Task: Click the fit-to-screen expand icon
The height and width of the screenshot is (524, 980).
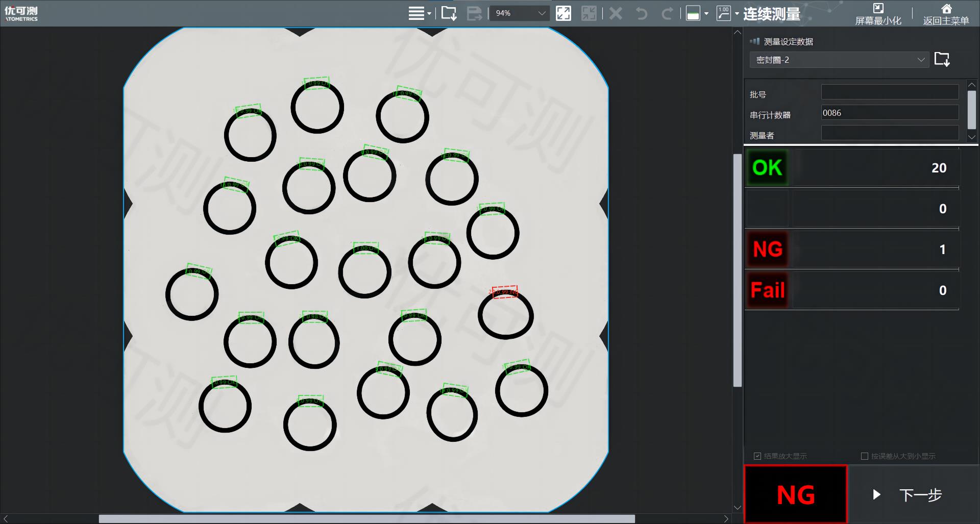Action: click(x=563, y=13)
